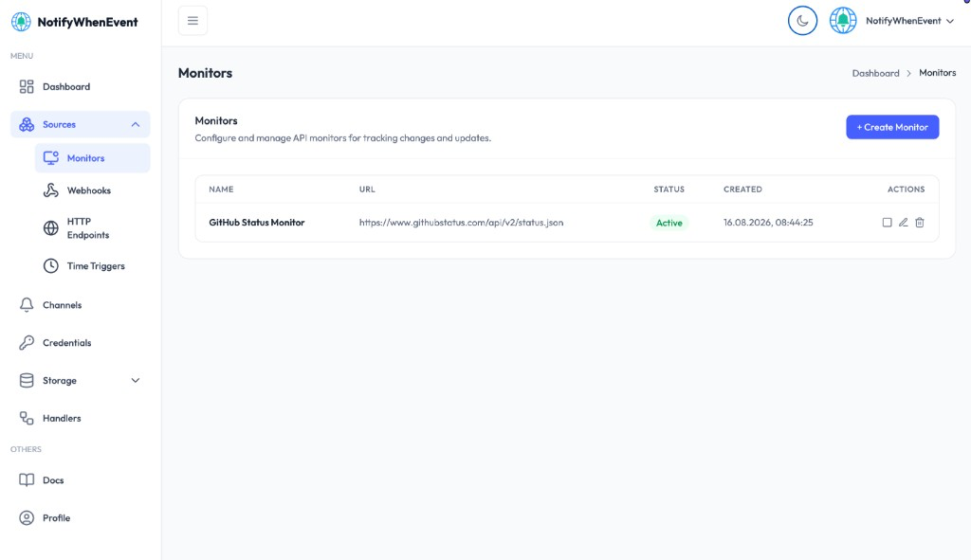Click the + Create Monitor button
Image resolution: width=971 pixels, height=560 pixels.
(892, 127)
